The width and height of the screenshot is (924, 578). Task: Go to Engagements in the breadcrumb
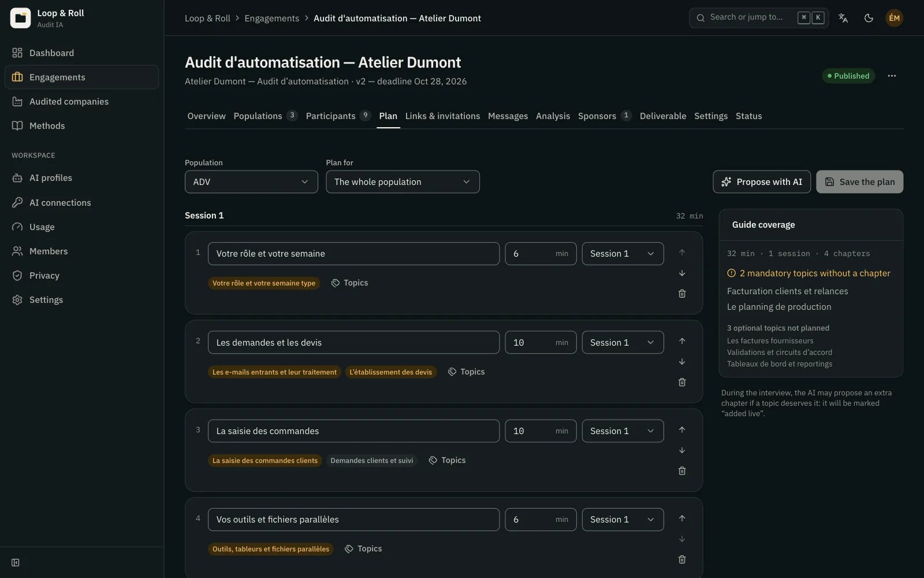pos(271,18)
